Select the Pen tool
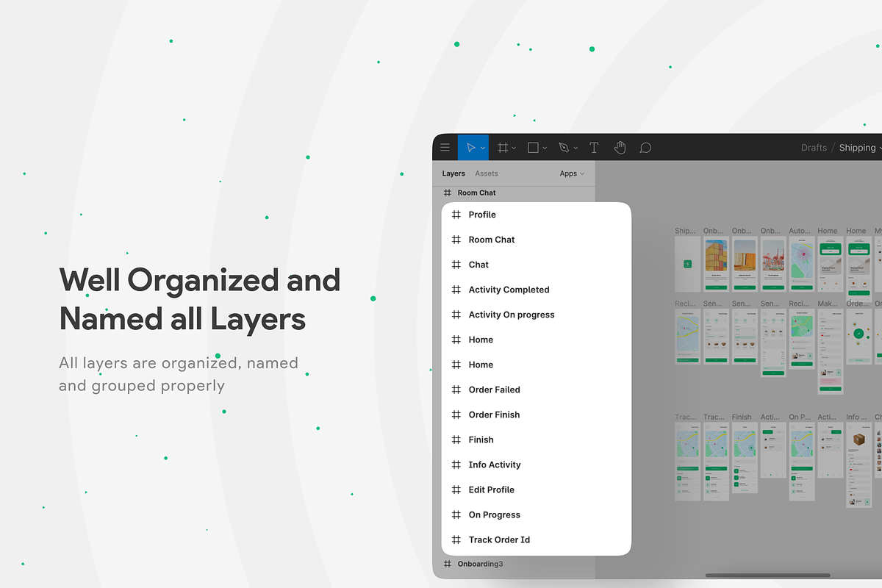Viewport: 882px width, 588px height. click(564, 148)
